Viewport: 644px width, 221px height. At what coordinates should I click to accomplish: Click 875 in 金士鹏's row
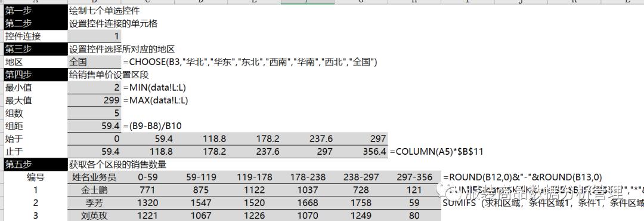[201, 190]
